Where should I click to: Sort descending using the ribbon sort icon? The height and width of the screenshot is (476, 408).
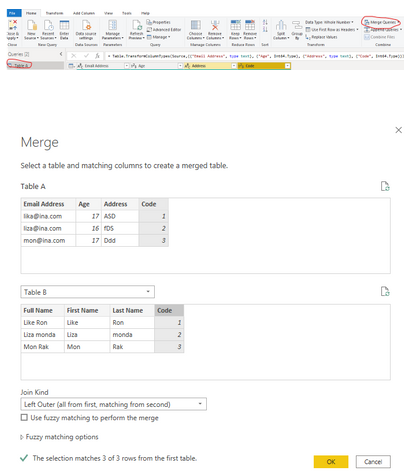[x=265, y=30]
